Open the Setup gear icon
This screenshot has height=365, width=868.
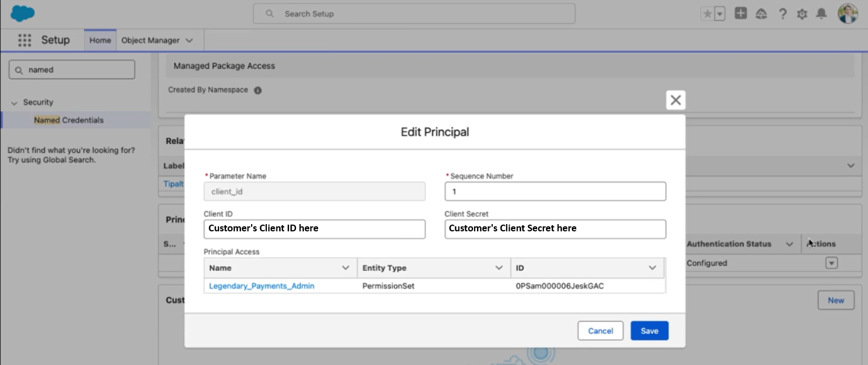[x=802, y=14]
